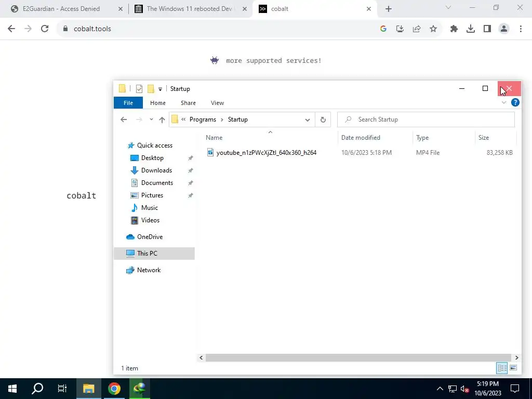Refresh the Startup folder
This screenshot has height=399, width=532.
323,120
